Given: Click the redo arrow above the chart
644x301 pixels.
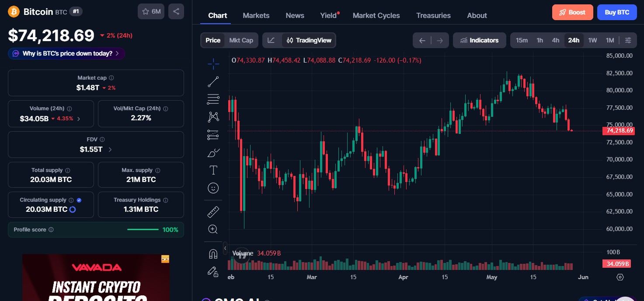Looking at the screenshot, I should coord(440,40).
